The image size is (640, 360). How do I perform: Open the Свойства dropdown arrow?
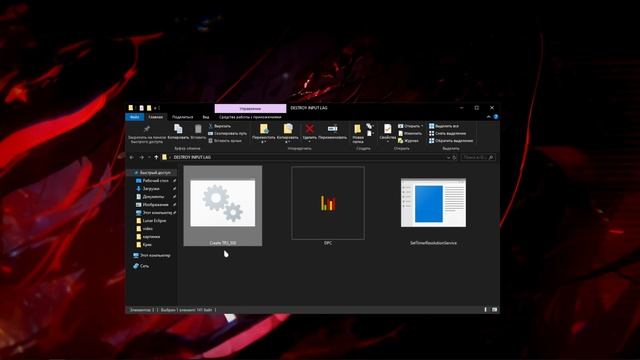pyautogui.click(x=387, y=142)
